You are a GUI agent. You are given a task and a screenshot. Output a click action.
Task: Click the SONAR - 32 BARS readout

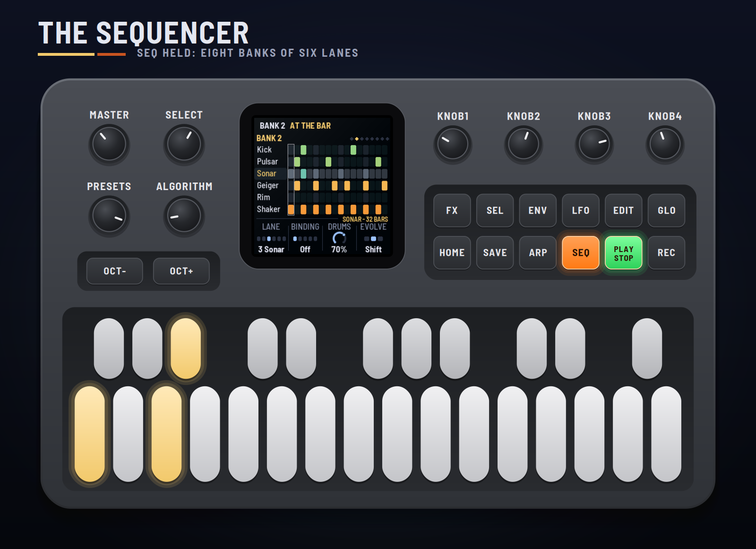[x=365, y=219]
